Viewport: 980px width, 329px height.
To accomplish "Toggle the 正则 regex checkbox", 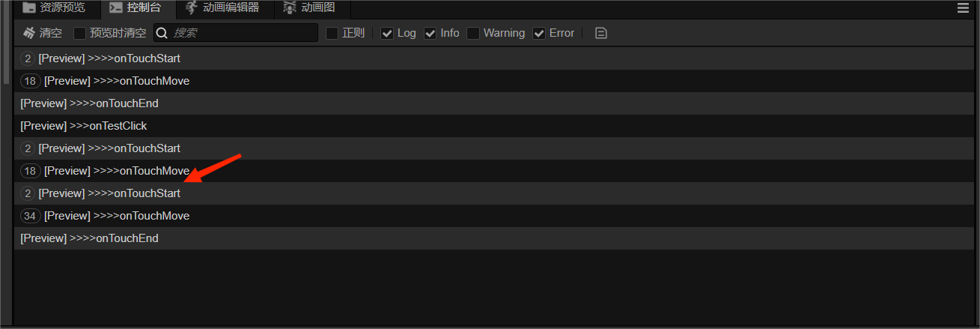I will point(332,33).
